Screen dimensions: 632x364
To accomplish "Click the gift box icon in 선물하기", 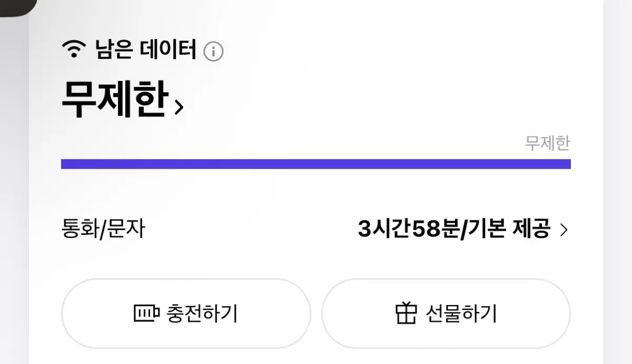I will click(x=406, y=313).
